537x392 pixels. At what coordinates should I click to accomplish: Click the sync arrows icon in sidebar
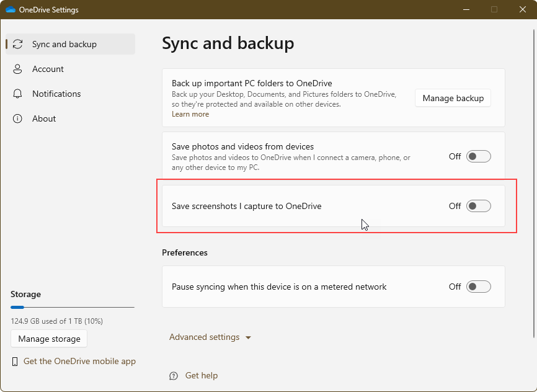coord(17,44)
